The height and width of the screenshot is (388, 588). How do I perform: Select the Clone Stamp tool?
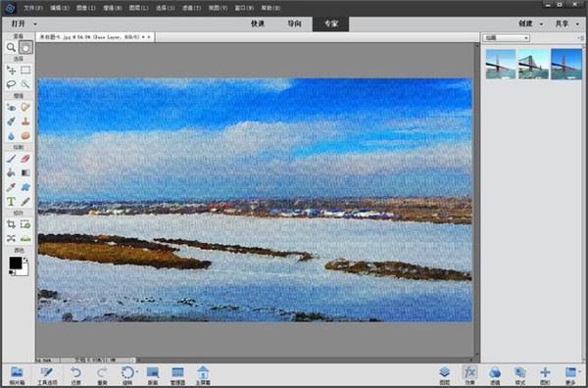(x=25, y=121)
